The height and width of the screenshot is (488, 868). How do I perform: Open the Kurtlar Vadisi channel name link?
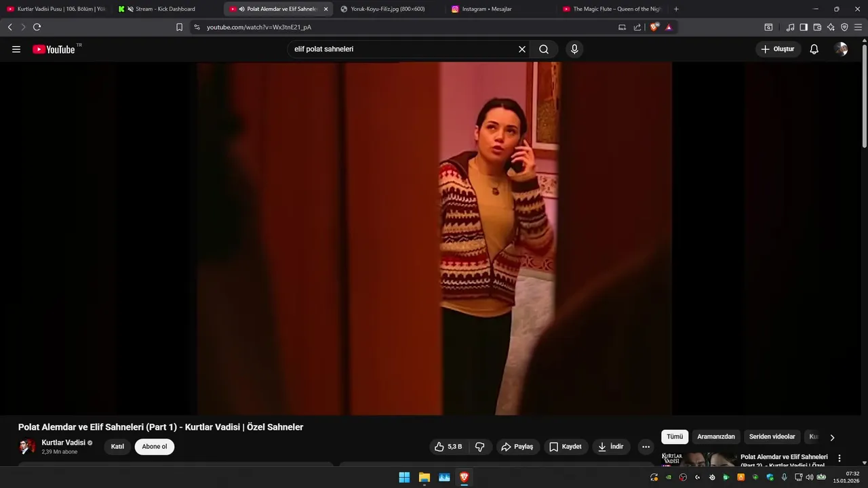click(64, 443)
